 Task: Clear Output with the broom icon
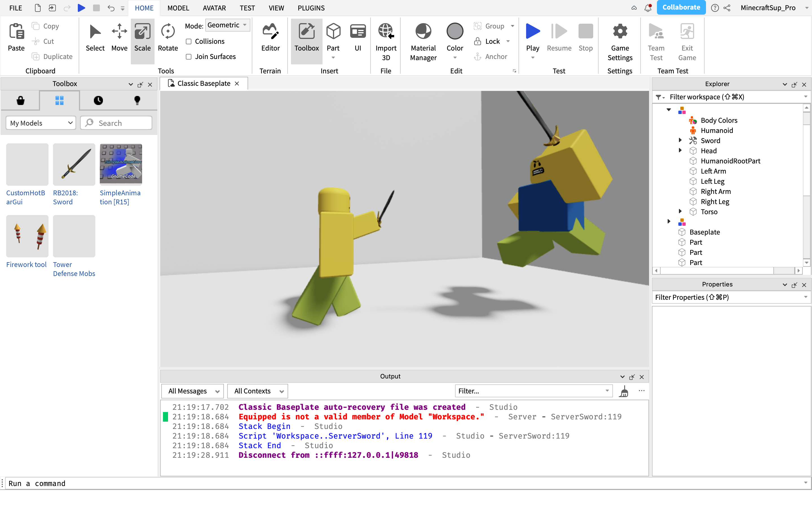coord(624,391)
